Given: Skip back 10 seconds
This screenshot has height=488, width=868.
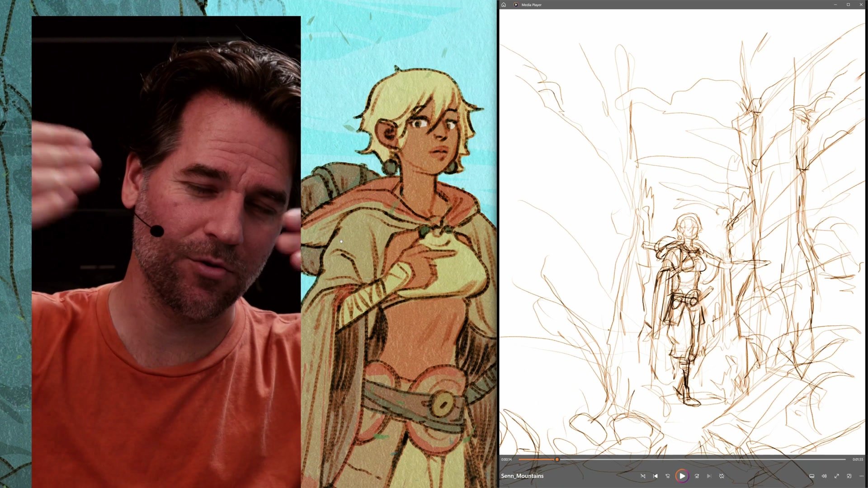Looking at the screenshot, I should click(x=668, y=476).
